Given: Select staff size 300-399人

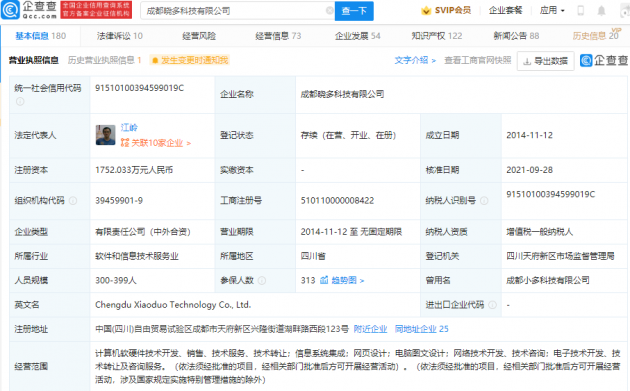Looking at the screenshot, I should click(x=116, y=280).
